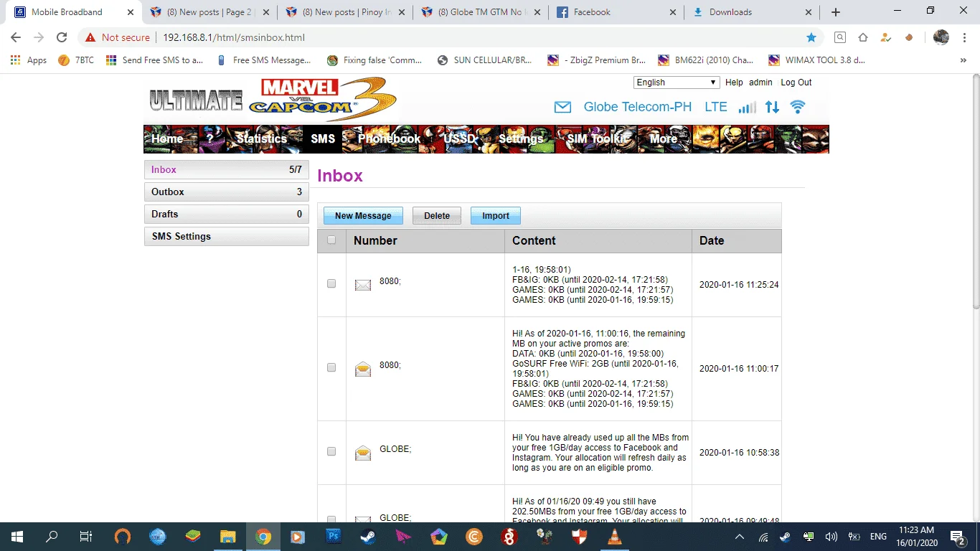Show hidden system tray icons
This screenshot has height=551, width=980.
pos(740,537)
